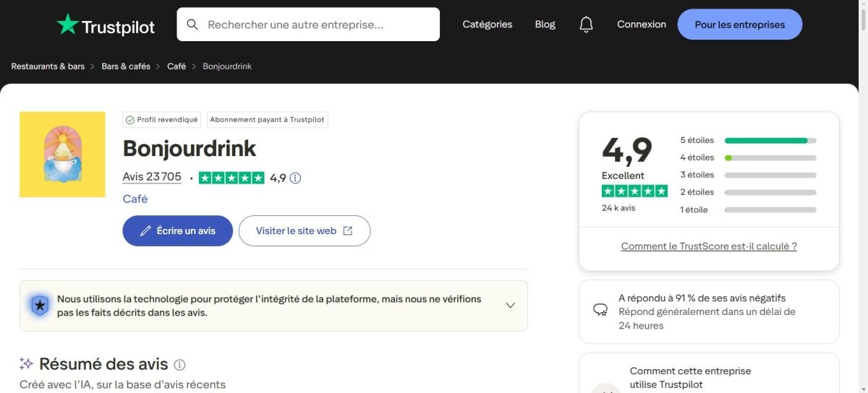Open the Café category link under company name
The image size is (868, 393).
point(135,199)
